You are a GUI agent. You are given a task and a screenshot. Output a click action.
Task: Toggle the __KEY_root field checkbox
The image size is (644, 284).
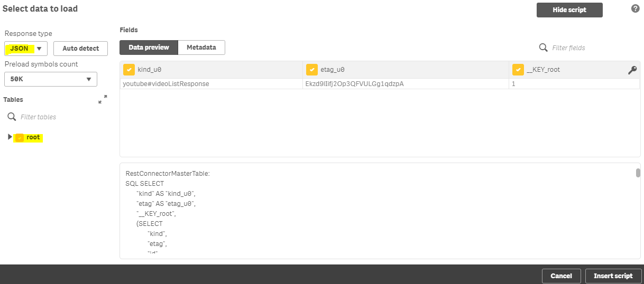click(x=518, y=70)
